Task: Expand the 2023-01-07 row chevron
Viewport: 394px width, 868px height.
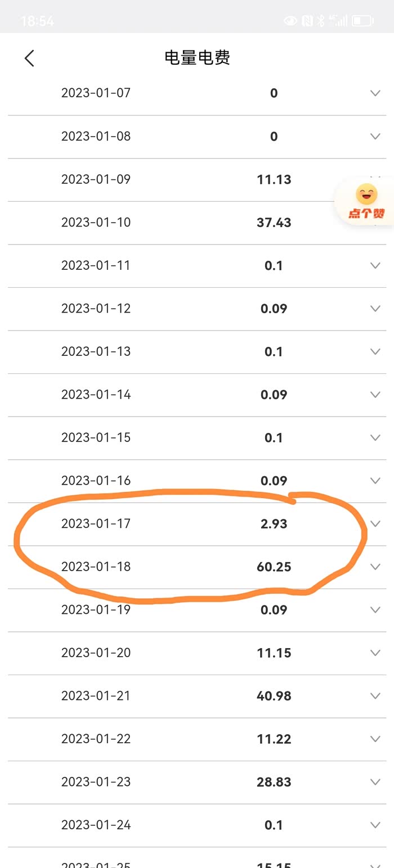Action: click(x=375, y=93)
